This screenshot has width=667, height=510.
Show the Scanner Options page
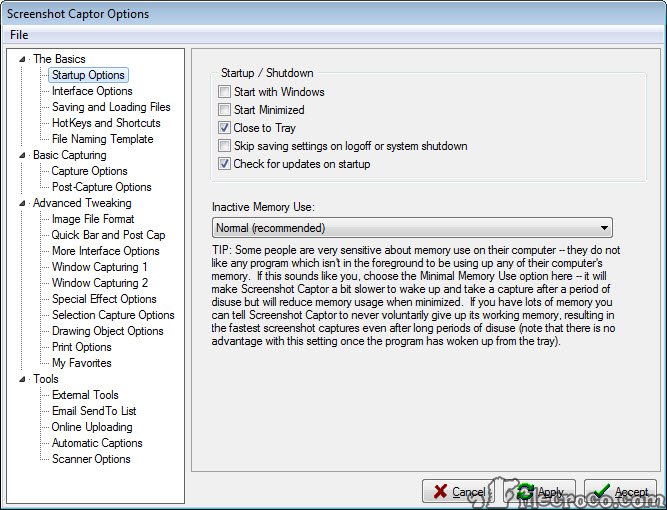tap(91, 459)
